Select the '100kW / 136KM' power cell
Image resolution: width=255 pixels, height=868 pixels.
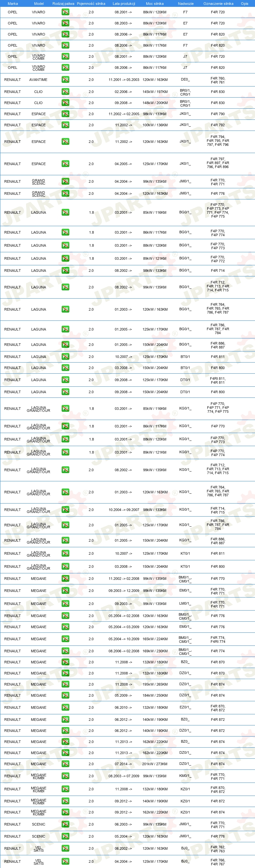click(155, 125)
